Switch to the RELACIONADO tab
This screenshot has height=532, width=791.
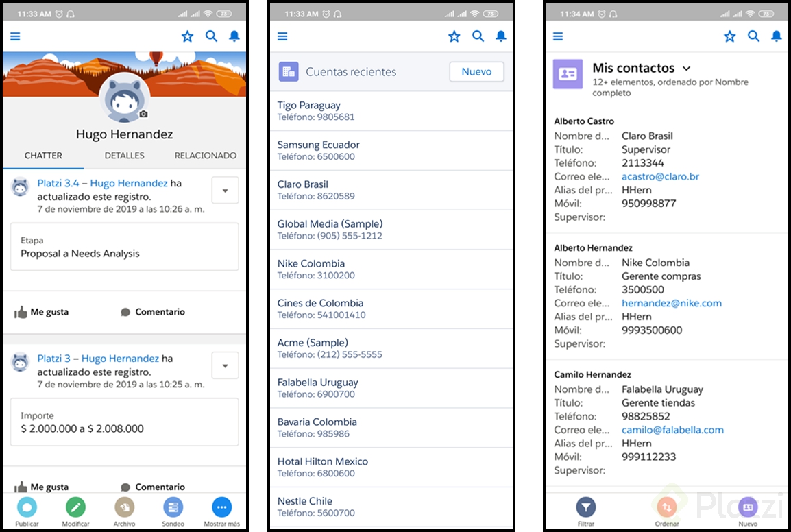click(206, 156)
